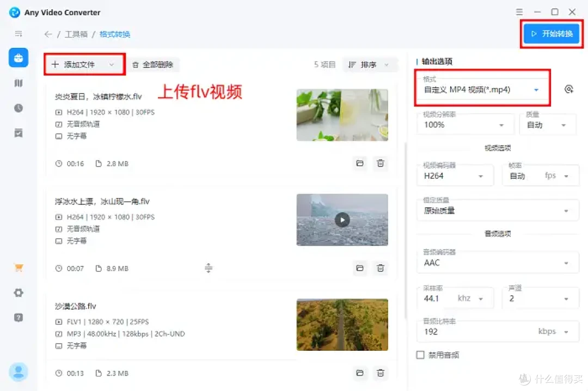Screen dimensions: 588x391
Task: Select file name 炎炎夏日，冰镇柠檬水.flv
Action: tap(98, 97)
